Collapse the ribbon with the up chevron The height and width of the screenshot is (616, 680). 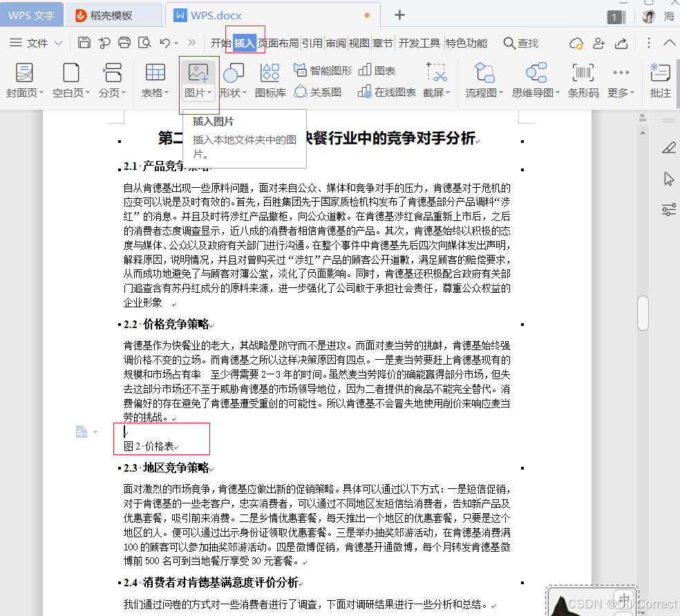pos(669,43)
